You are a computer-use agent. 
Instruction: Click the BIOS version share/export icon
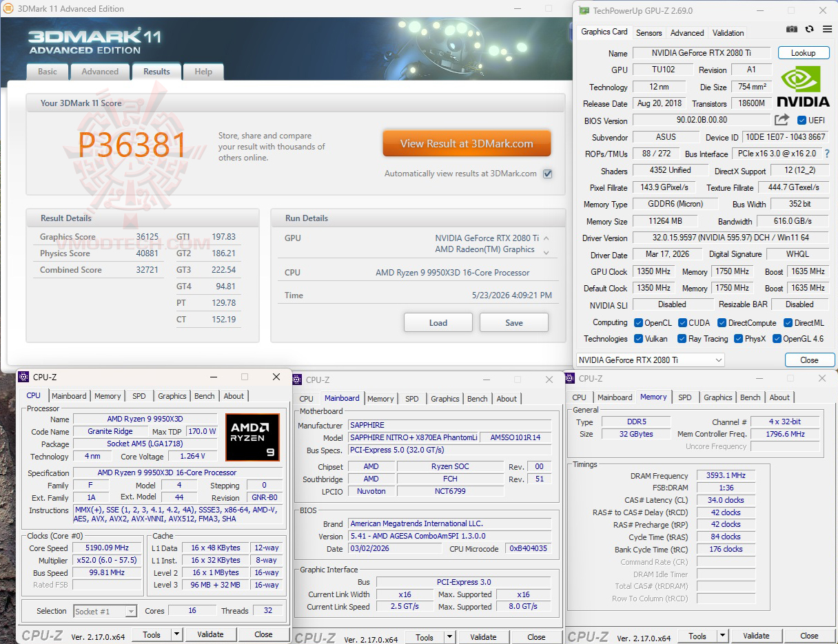tap(781, 120)
